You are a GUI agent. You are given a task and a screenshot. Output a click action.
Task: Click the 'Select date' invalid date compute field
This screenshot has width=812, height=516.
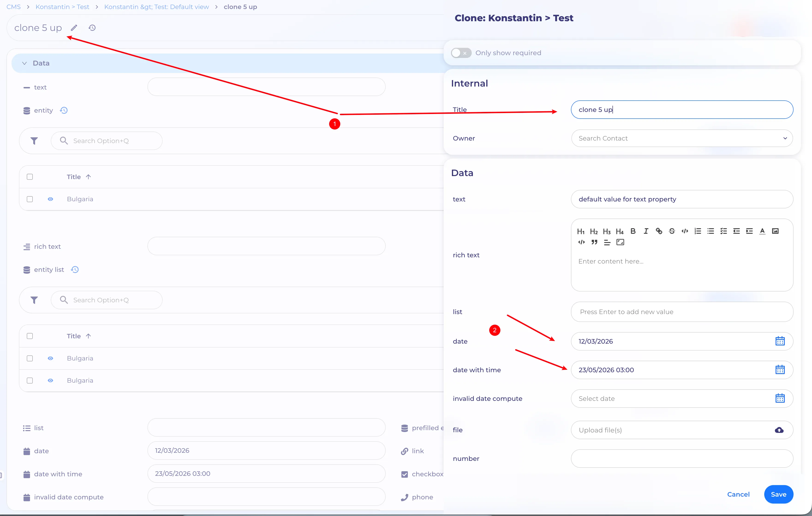pyautogui.click(x=682, y=398)
